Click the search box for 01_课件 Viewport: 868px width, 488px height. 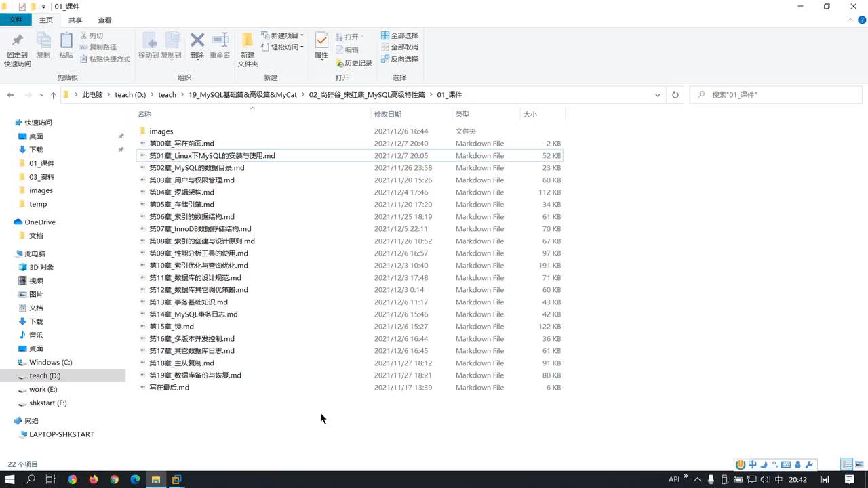776,95
